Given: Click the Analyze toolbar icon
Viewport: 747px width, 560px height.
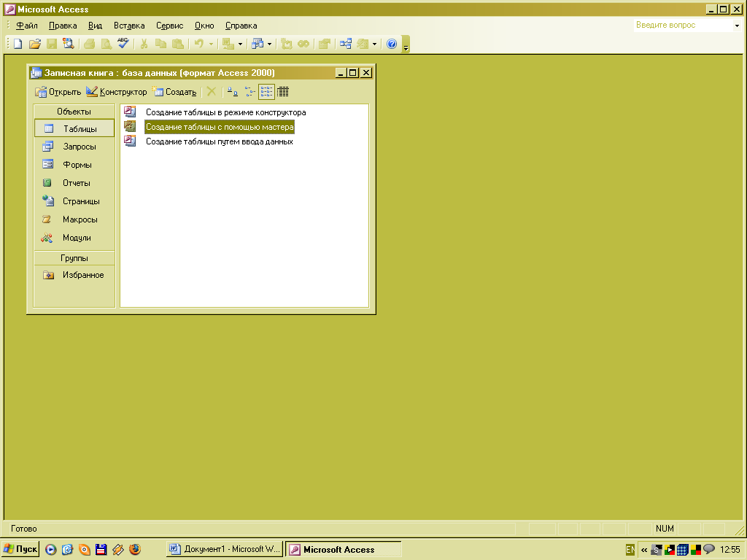Looking at the screenshot, I should point(258,44).
